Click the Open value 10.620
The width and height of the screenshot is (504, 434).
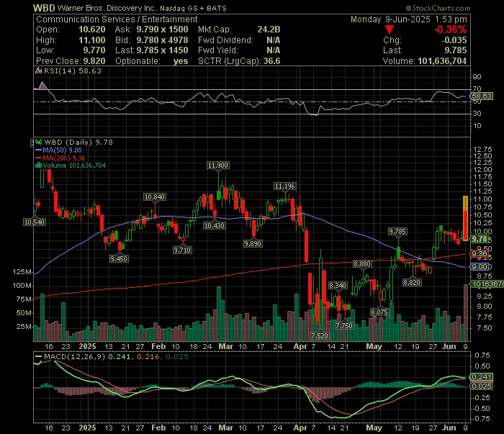92,30
